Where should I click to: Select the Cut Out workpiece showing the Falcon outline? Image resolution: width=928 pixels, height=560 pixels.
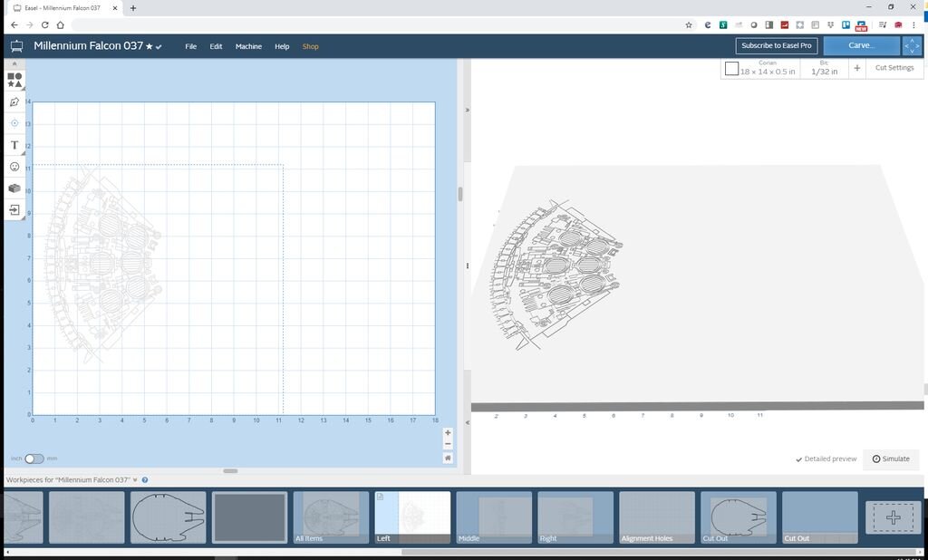click(x=739, y=517)
